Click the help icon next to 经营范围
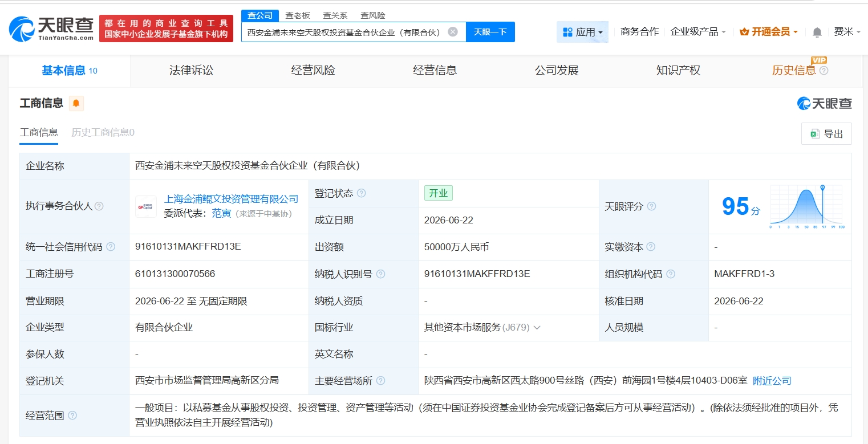 pos(72,416)
